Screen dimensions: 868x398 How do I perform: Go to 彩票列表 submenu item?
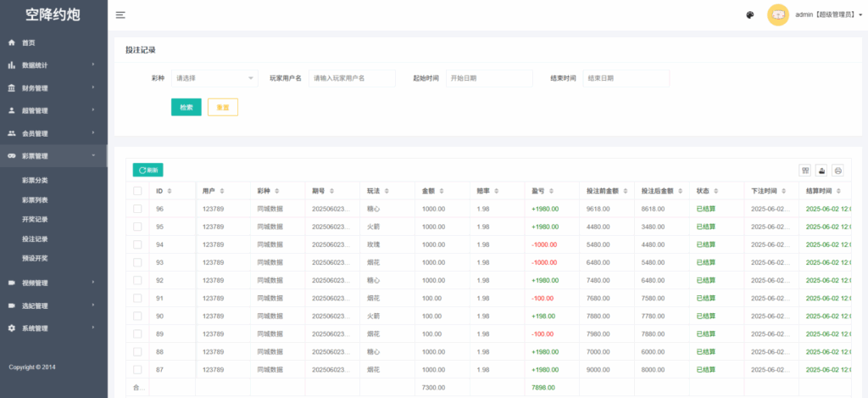tap(35, 200)
